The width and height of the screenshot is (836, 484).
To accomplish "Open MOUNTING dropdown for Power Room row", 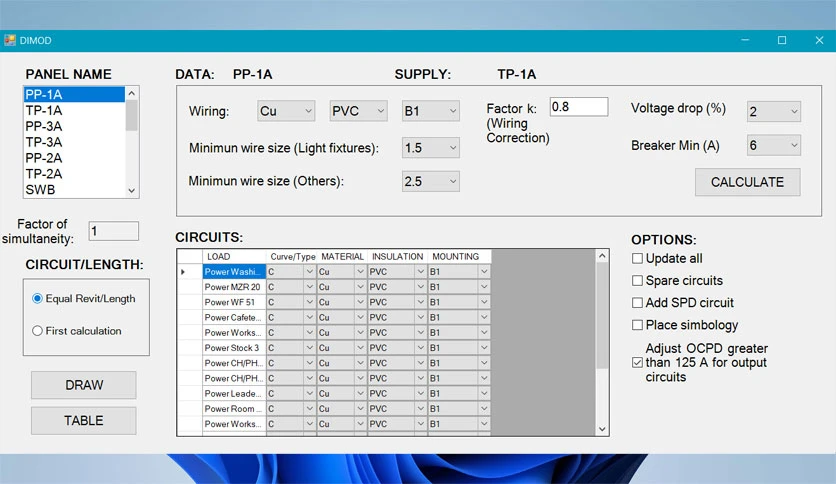I will click(x=484, y=408).
